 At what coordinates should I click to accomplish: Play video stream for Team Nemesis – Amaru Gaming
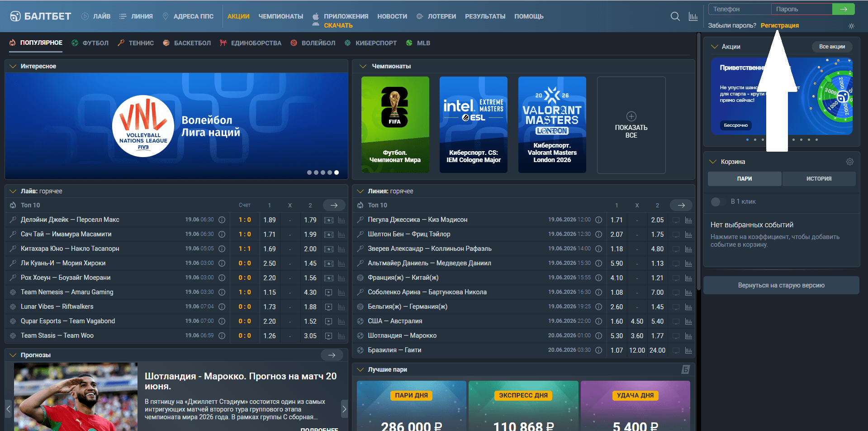329,292
